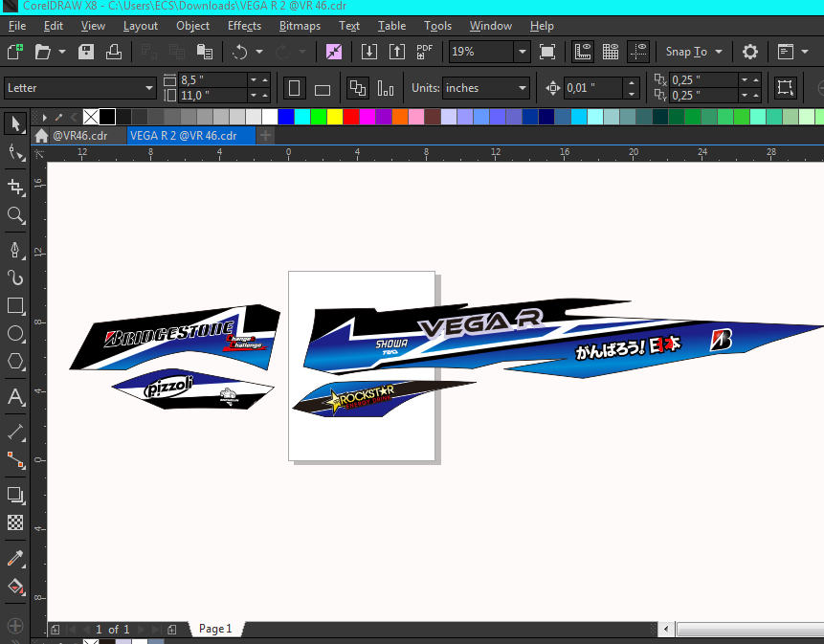
Task: Select the Color Eyedropper tool
Action: pos(14,558)
